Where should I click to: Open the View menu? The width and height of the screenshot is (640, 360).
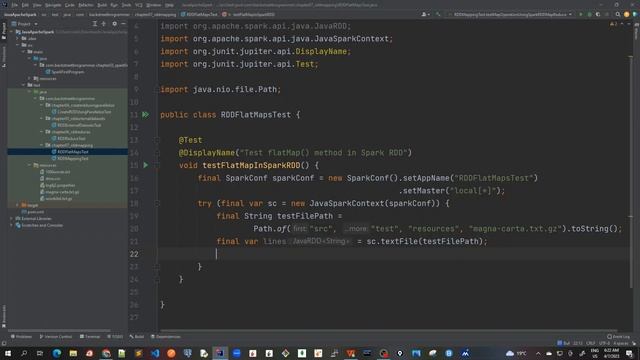(x=37, y=5)
